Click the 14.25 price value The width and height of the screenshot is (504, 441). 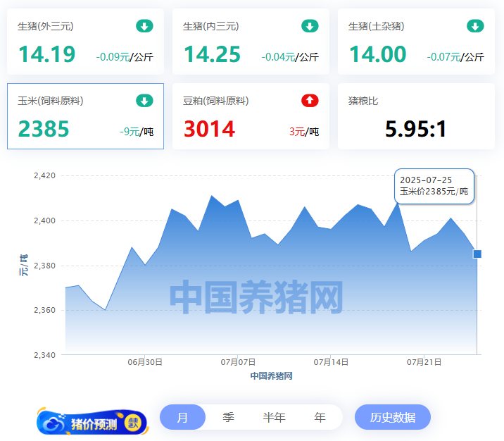(x=212, y=54)
